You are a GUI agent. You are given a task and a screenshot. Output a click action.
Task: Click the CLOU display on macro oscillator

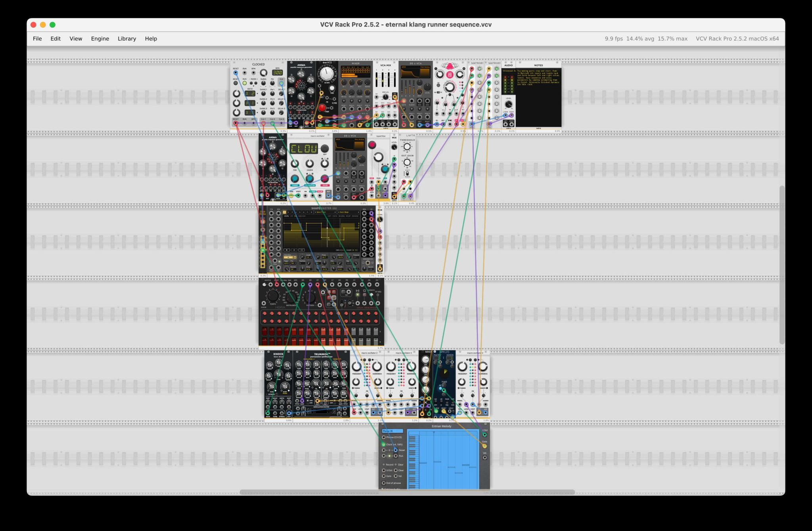tap(304, 149)
